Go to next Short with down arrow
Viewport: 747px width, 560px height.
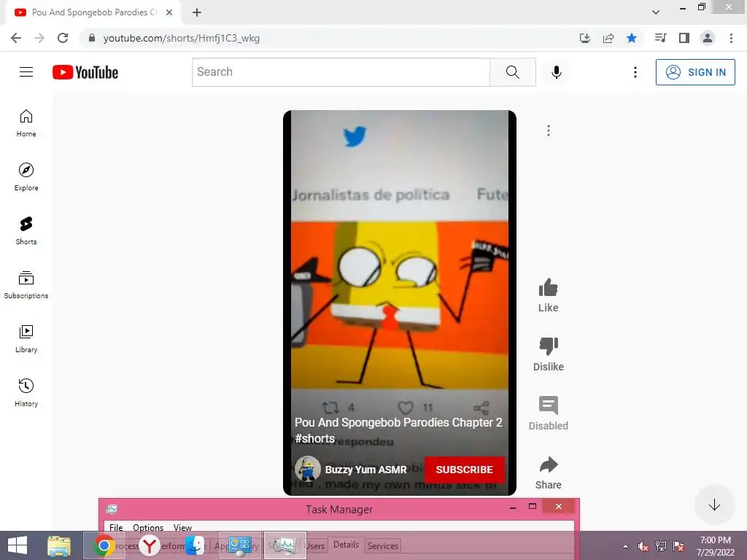click(x=714, y=505)
